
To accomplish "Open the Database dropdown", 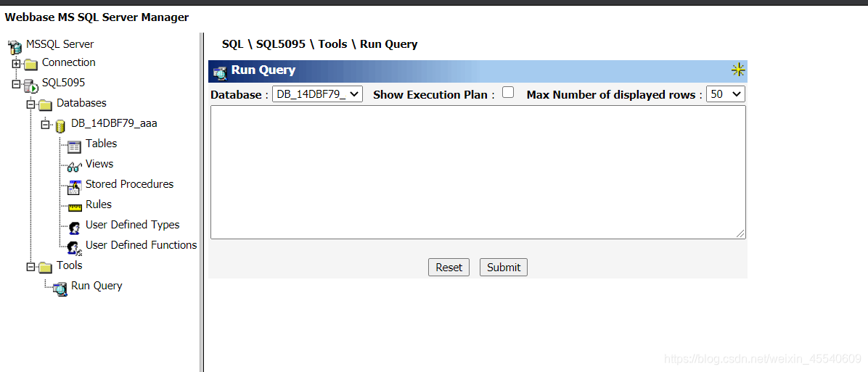I will click(x=318, y=94).
